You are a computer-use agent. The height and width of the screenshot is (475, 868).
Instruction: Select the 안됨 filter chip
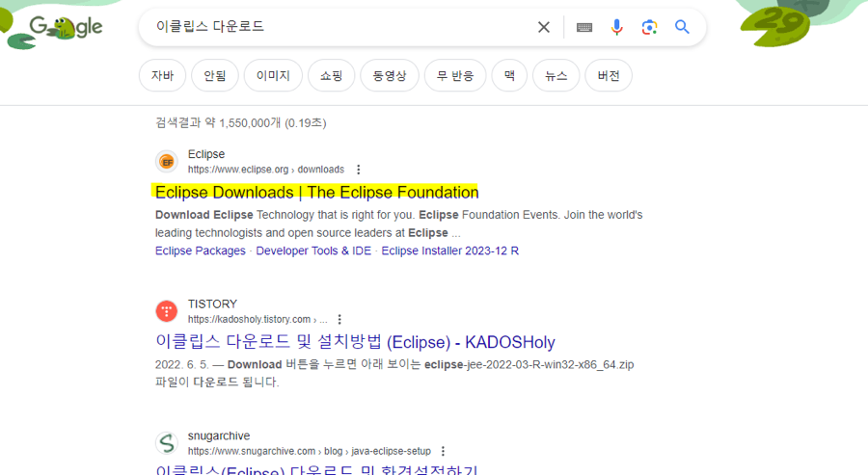(x=215, y=76)
